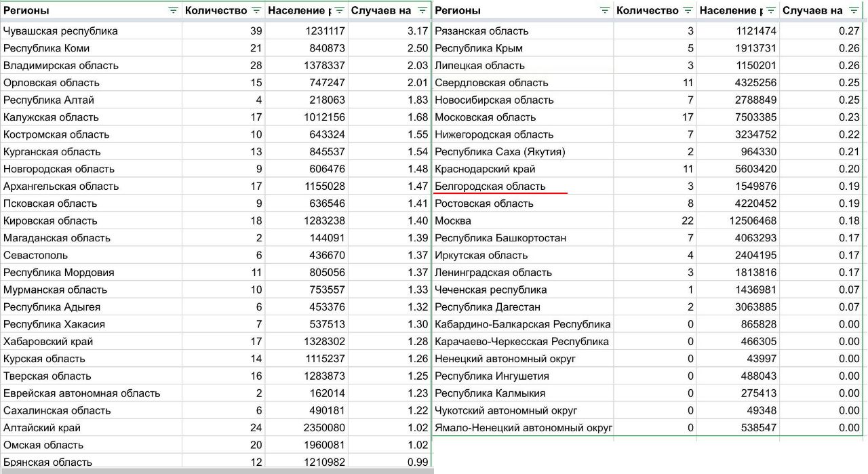Select the Чукотский автономный округ cell
This screenshot has width=868, height=474.
tap(523, 410)
